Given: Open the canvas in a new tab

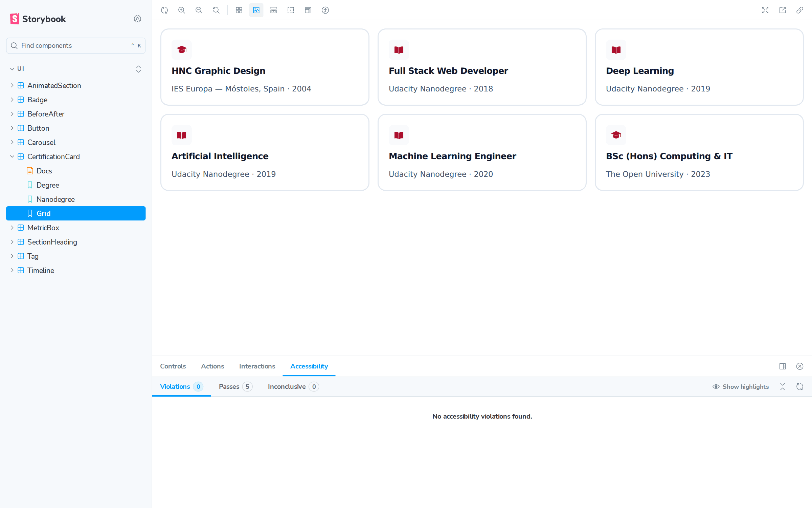Looking at the screenshot, I should [783, 10].
